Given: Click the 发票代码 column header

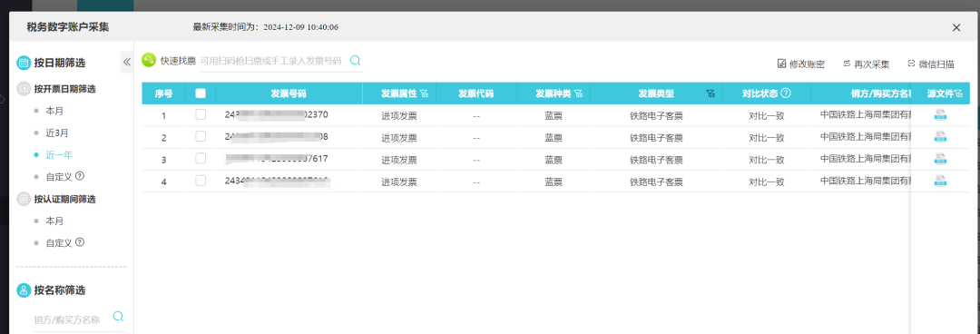Looking at the screenshot, I should click(476, 93).
